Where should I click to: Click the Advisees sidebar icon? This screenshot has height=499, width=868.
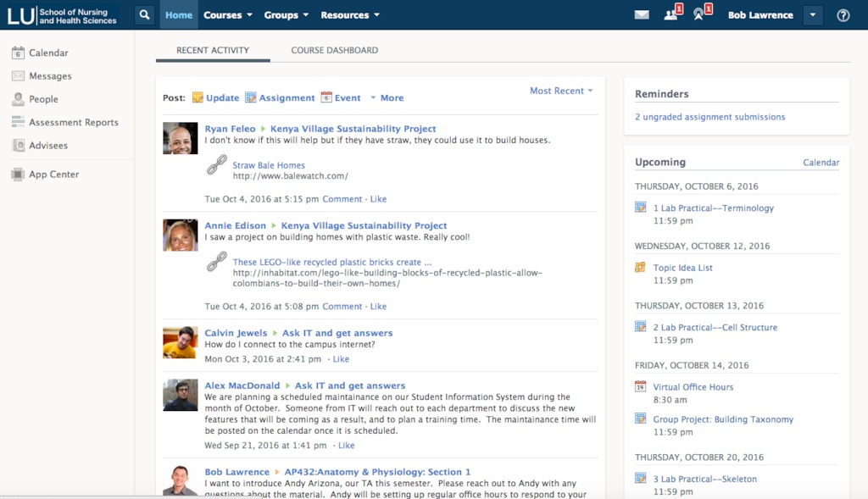(x=19, y=145)
